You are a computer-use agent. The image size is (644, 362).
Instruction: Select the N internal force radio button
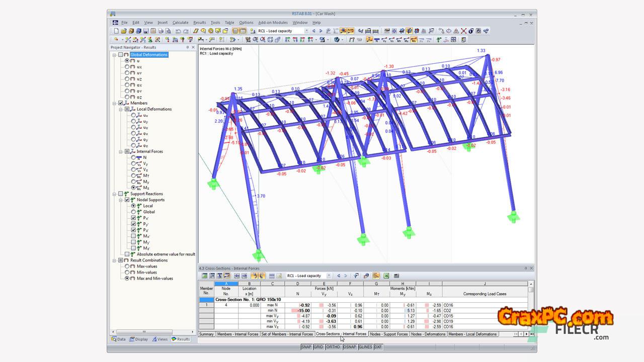point(133,157)
